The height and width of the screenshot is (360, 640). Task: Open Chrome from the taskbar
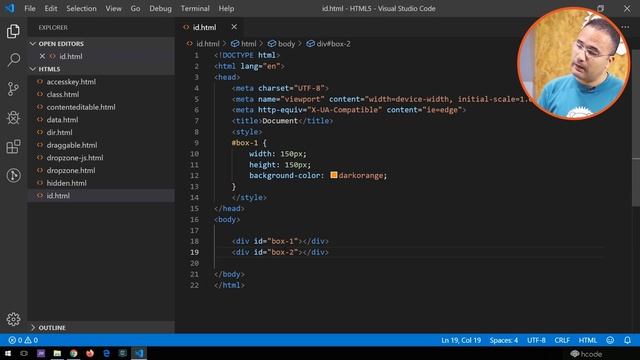(73, 353)
